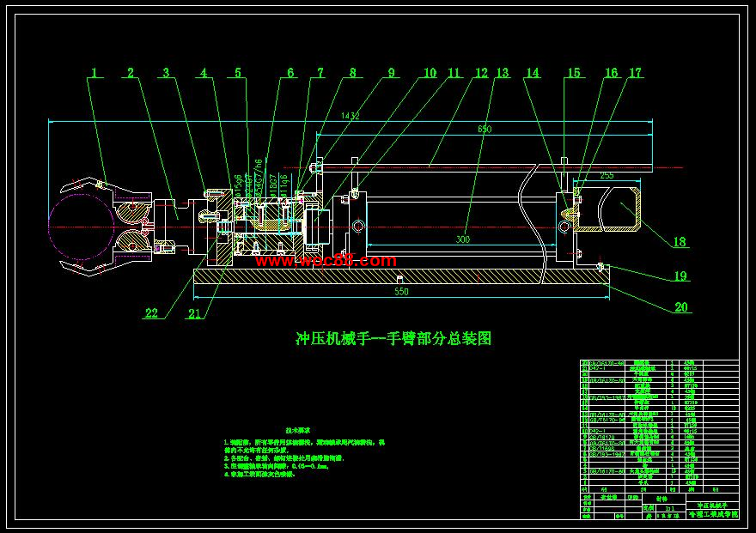Click the 1:1 scale value in title block
This screenshot has width=756, height=533.
670,508
